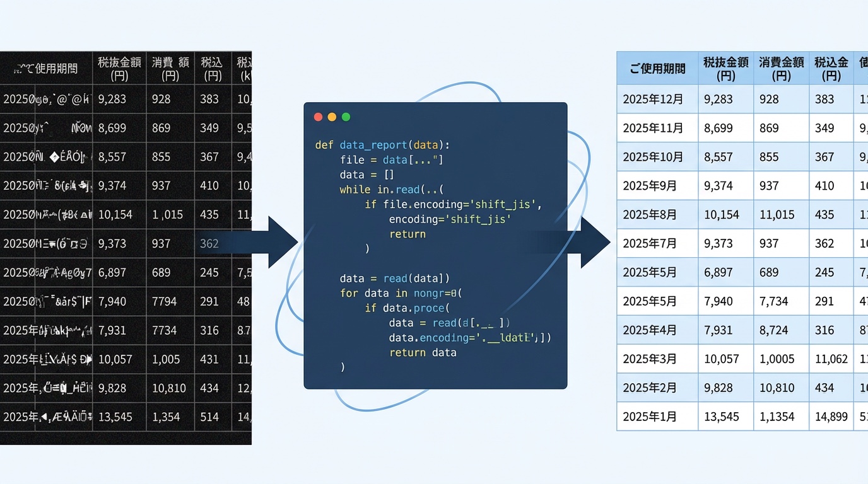The width and height of the screenshot is (868, 484).
Task: Select 税抜金額 header in the light table
Action: point(725,69)
